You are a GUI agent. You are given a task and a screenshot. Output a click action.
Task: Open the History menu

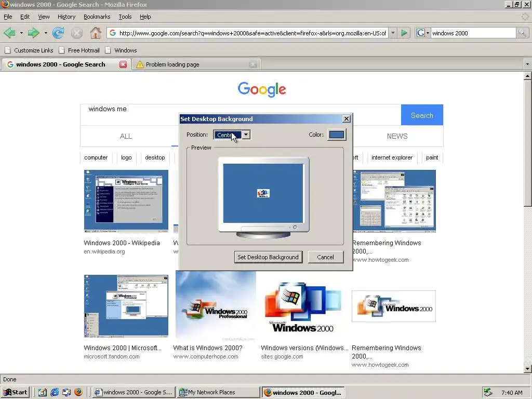[x=66, y=17]
